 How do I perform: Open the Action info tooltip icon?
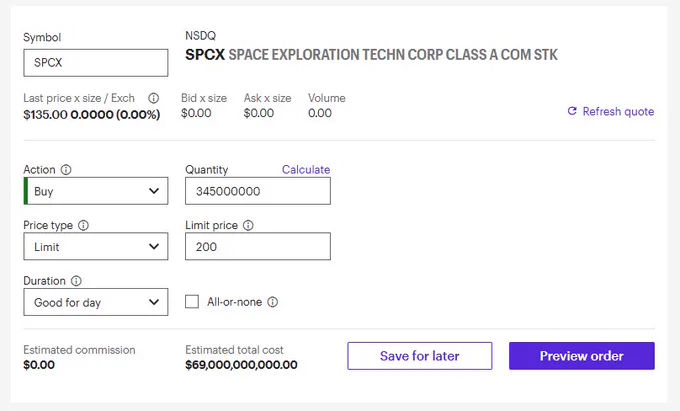pos(66,170)
